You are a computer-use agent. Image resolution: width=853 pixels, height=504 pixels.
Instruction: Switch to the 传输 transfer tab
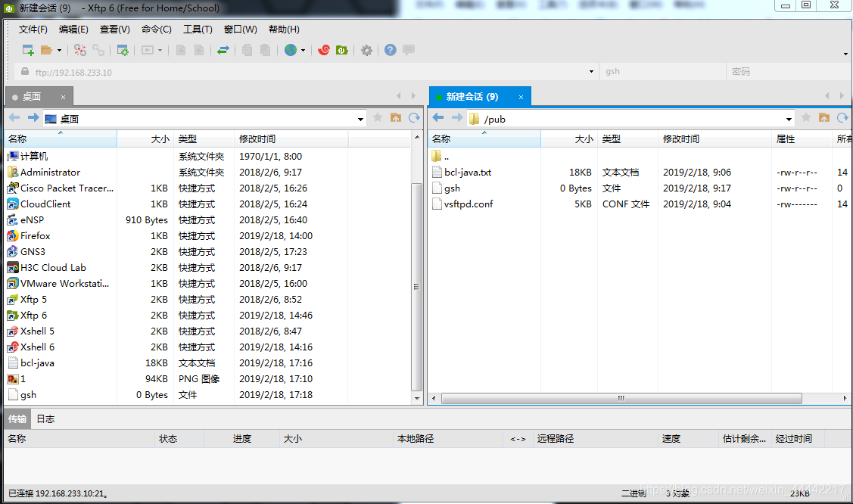17,418
